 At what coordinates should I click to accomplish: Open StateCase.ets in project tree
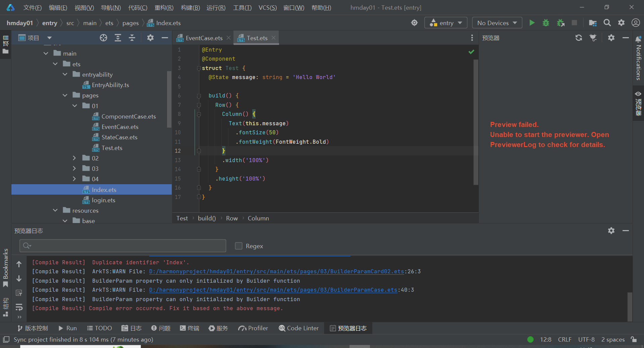point(119,137)
